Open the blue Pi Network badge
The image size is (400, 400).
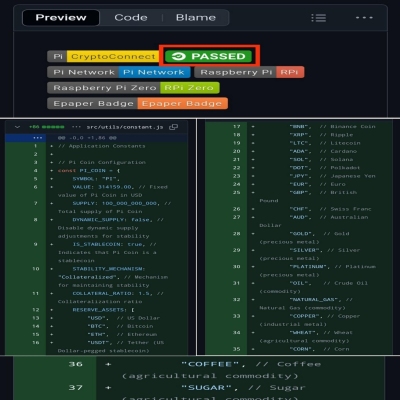[119, 72]
